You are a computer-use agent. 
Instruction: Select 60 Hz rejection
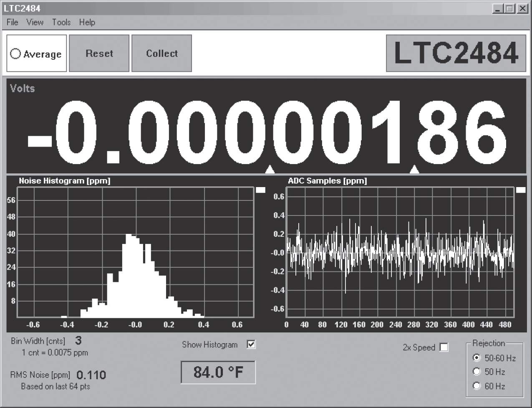point(477,386)
